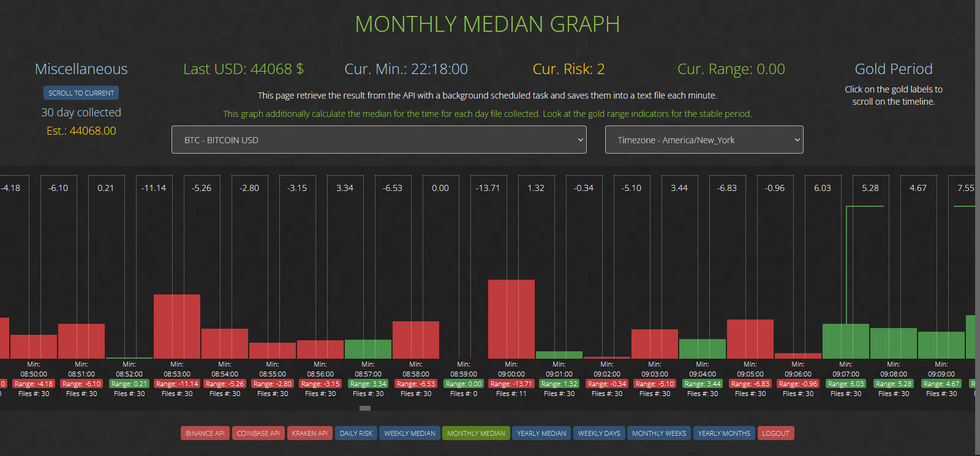Open the Binance API page

coord(205,433)
